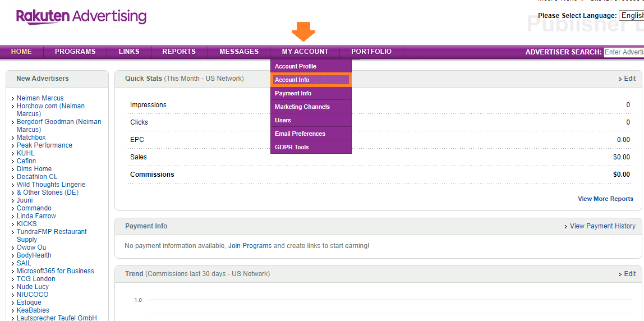Select Account Profile from the dropdown

311,66
